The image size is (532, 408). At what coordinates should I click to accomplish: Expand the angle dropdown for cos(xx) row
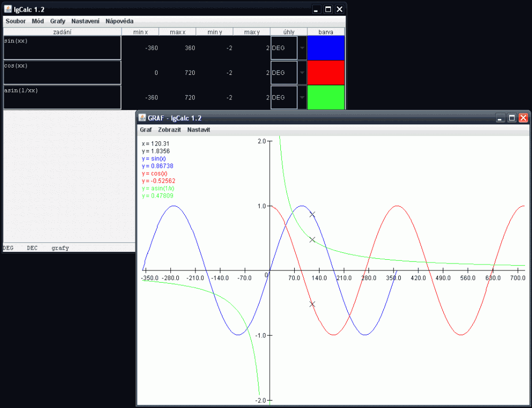[302, 73]
